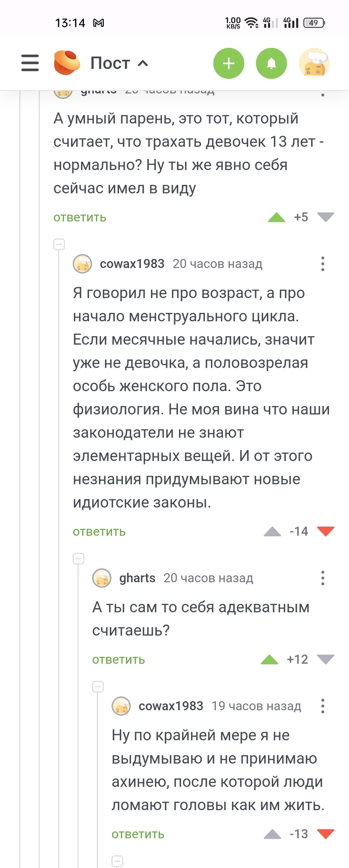Tap gharts' avatar next to the username
The width and height of the screenshot is (349, 868).
coord(102,578)
